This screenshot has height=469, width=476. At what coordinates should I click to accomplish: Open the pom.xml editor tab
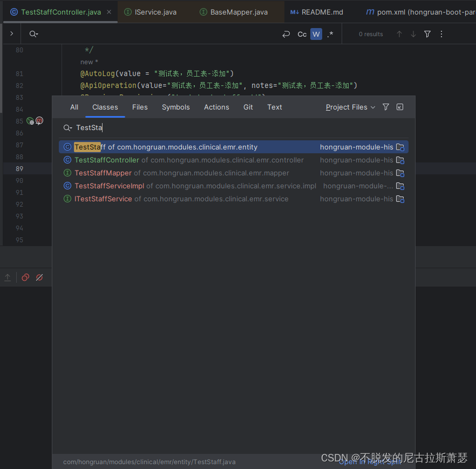coord(420,12)
